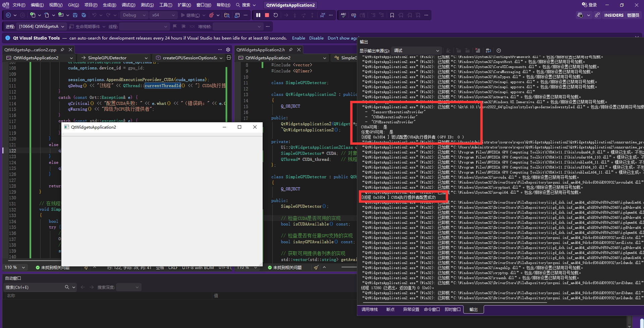The height and width of the screenshot is (328, 644).
Task: Switch to the 异常设置 tab
Action: 411,310
